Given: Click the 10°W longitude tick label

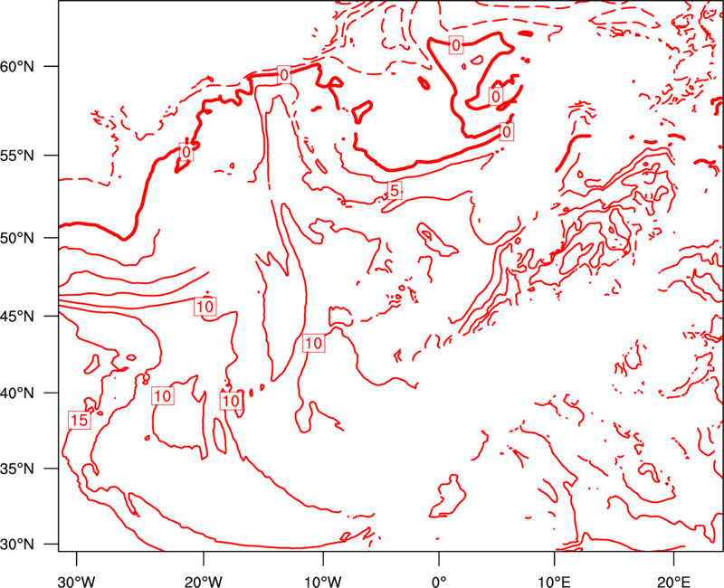Looking at the screenshot, I should (x=323, y=582).
